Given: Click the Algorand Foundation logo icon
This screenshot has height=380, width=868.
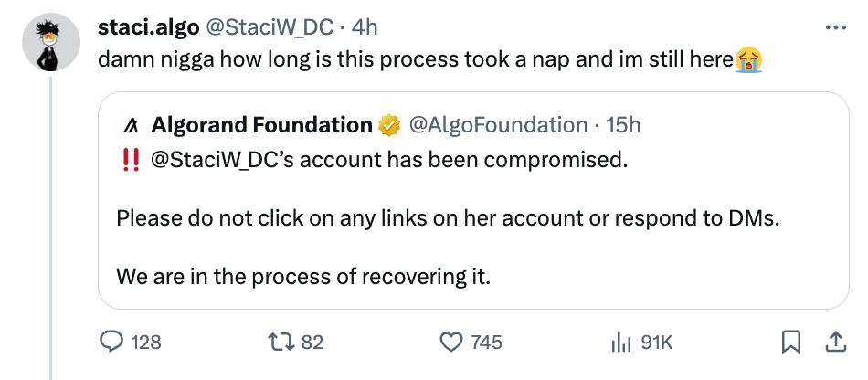Looking at the screenshot, I should coord(130,124).
